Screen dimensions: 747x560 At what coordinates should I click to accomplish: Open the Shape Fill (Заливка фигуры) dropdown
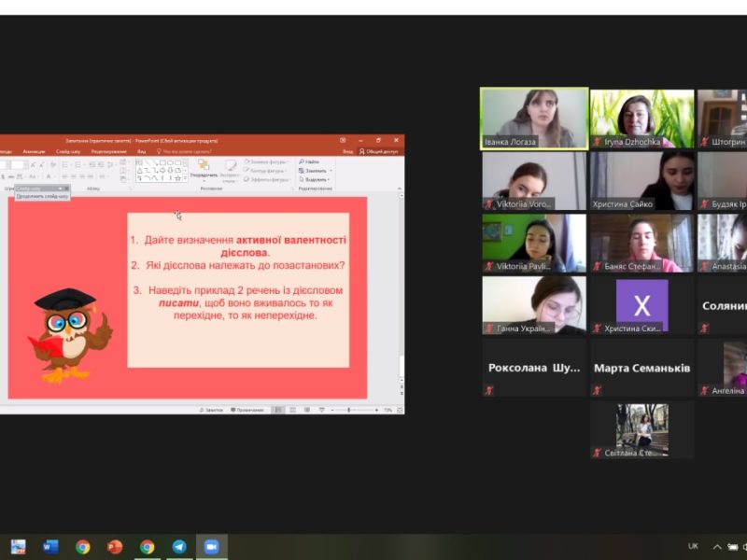pos(265,161)
